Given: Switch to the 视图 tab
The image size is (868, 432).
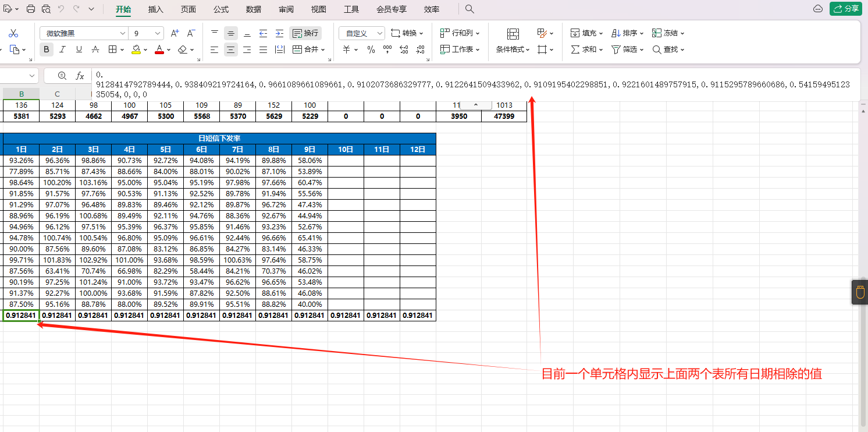Looking at the screenshot, I should pyautogui.click(x=319, y=9).
